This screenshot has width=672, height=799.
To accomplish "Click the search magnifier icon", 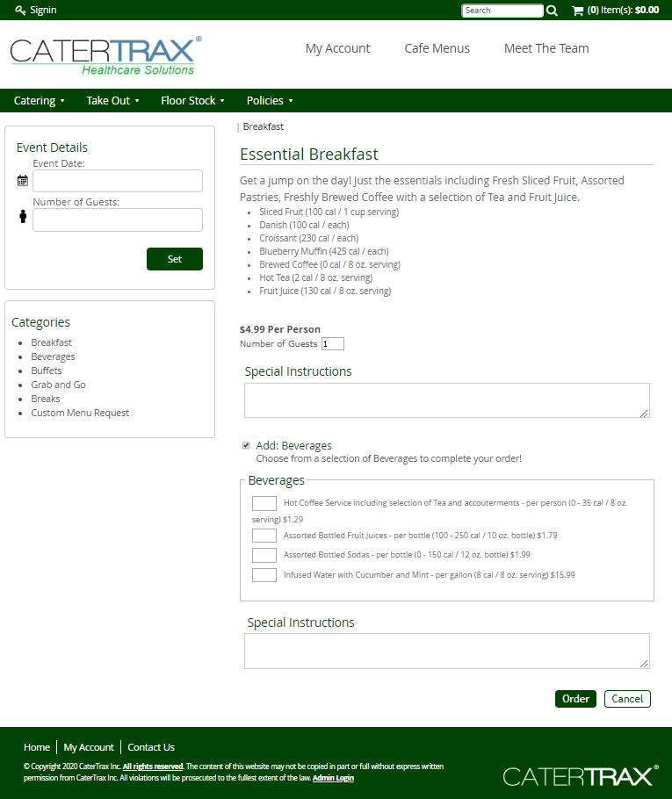I will tap(552, 11).
